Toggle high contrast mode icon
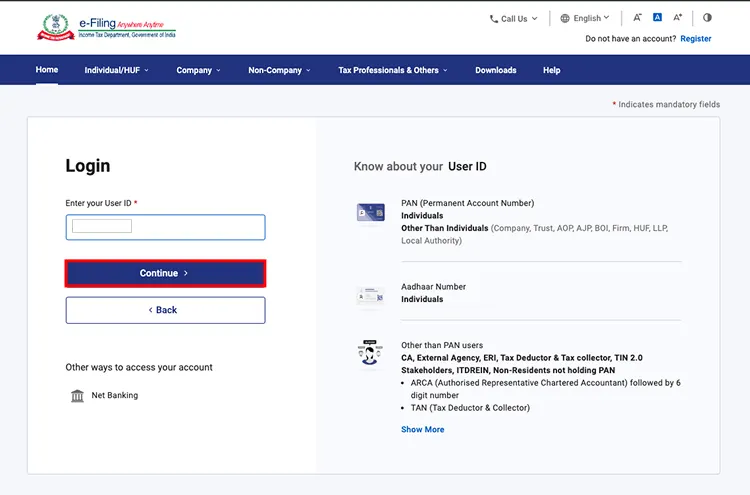 (x=707, y=17)
